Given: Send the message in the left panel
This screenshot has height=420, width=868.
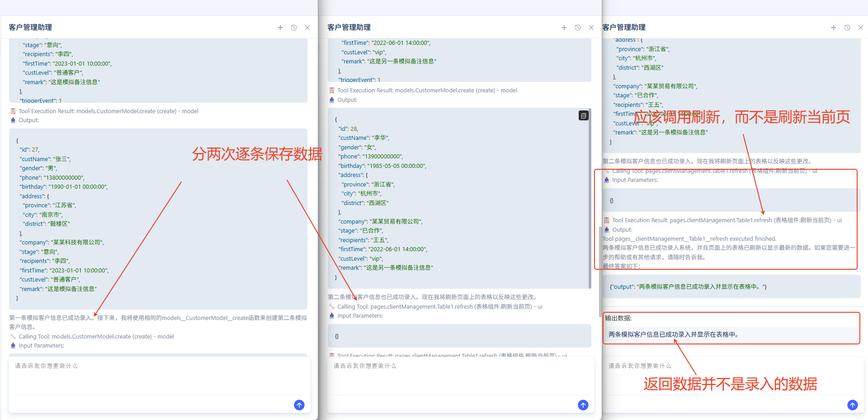Looking at the screenshot, I should [299, 405].
